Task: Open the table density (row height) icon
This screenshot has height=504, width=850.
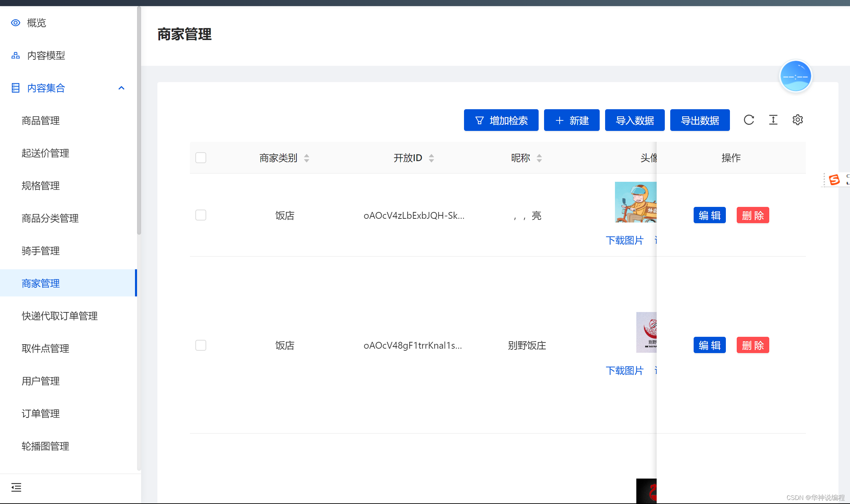Action: pyautogui.click(x=773, y=120)
